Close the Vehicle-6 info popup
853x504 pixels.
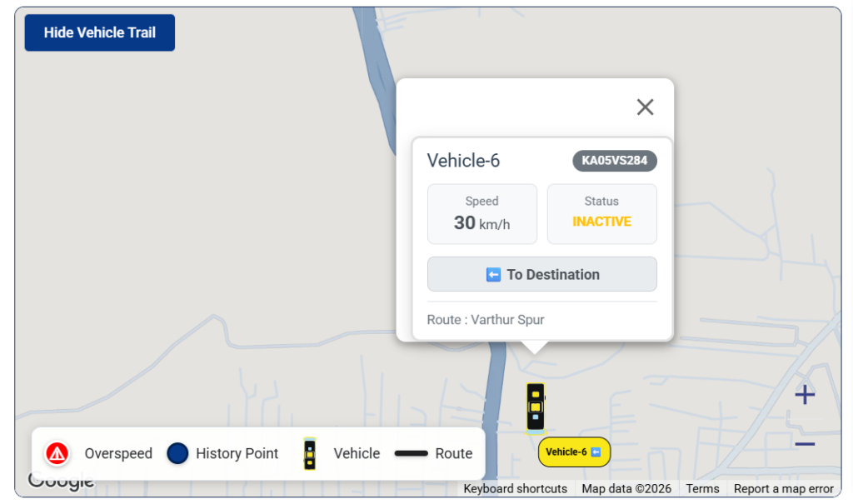pyautogui.click(x=646, y=107)
